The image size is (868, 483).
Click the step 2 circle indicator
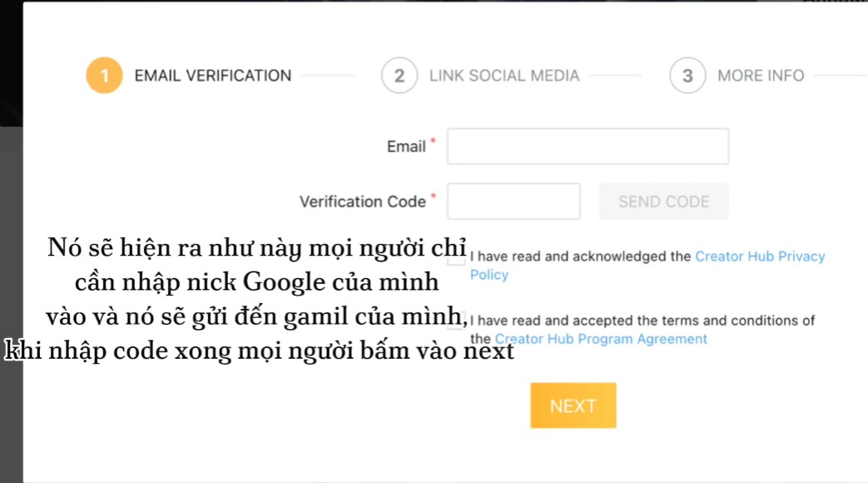[399, 76]
